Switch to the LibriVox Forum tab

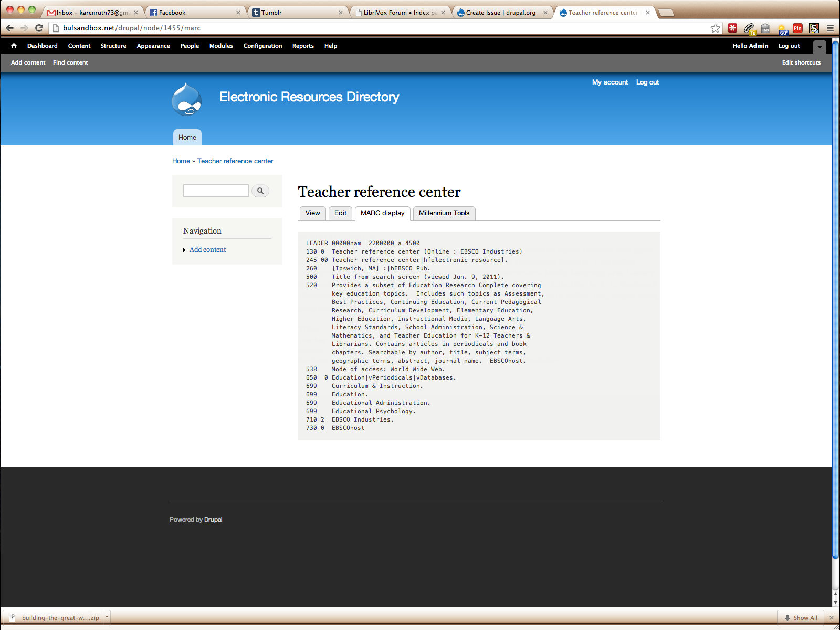400,13
